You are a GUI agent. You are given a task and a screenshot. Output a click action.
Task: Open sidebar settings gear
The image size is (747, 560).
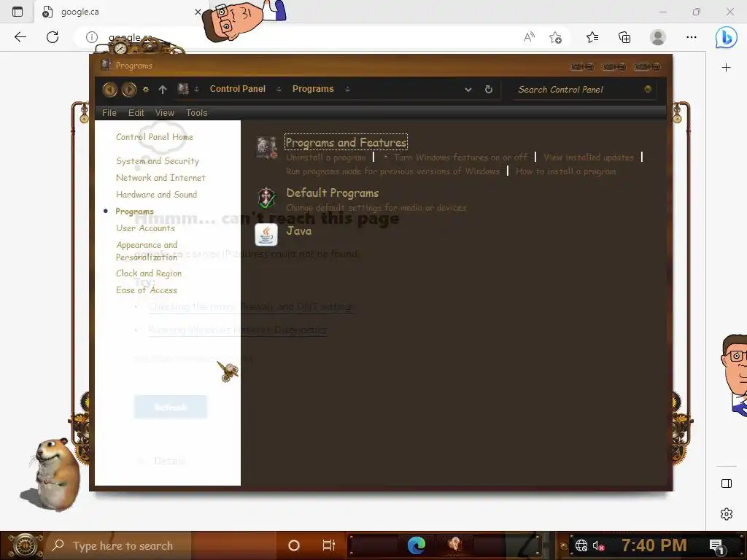coord(726,514)
